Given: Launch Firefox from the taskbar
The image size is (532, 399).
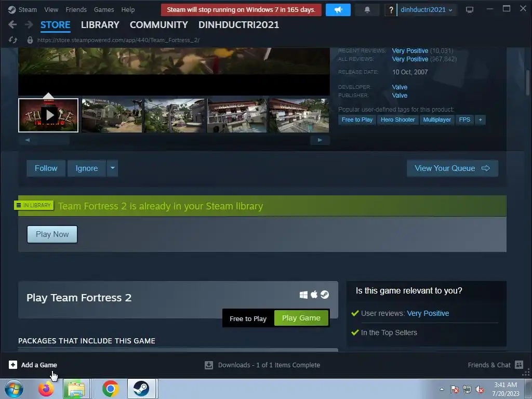Looking at the screenshot, I should [x=46, y=389].
